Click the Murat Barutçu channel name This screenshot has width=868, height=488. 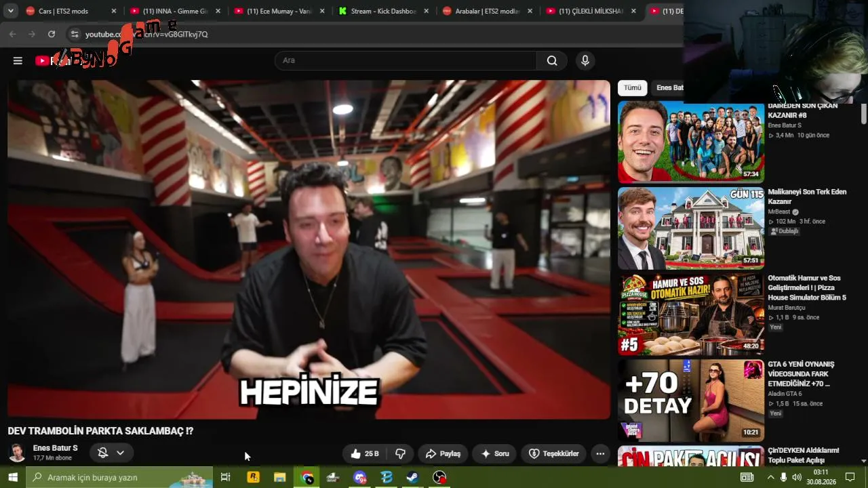pos(787,308)
